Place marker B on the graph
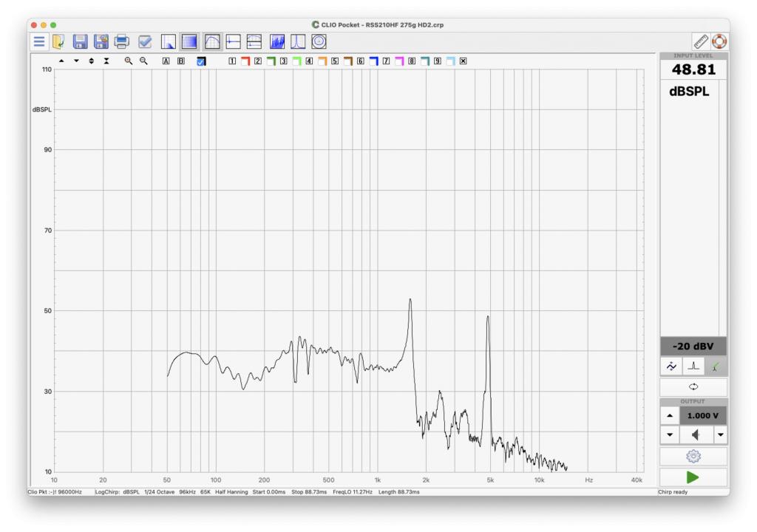 [181, 61]
